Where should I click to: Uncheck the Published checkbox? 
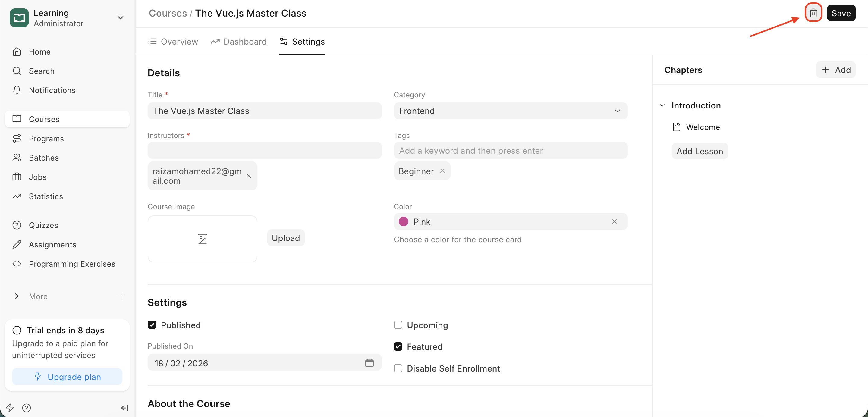pos(152,325)
